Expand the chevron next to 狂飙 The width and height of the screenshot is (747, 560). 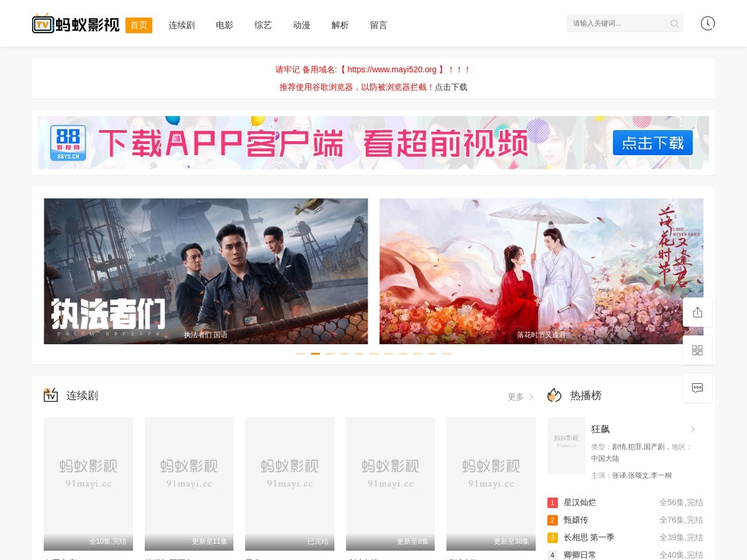coord(693,429)
